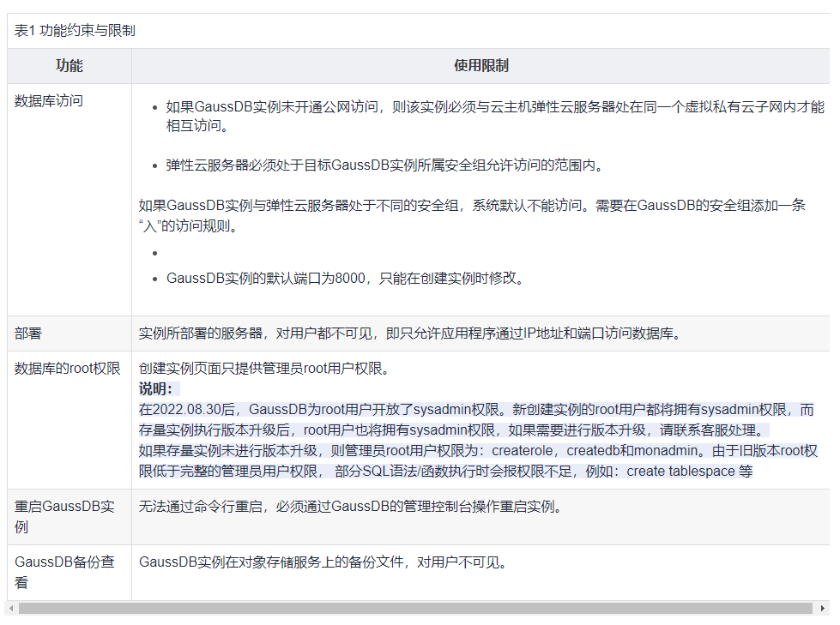
Task: Click the bullet about 未开通公网访问
Action: (x=494, y=116)
